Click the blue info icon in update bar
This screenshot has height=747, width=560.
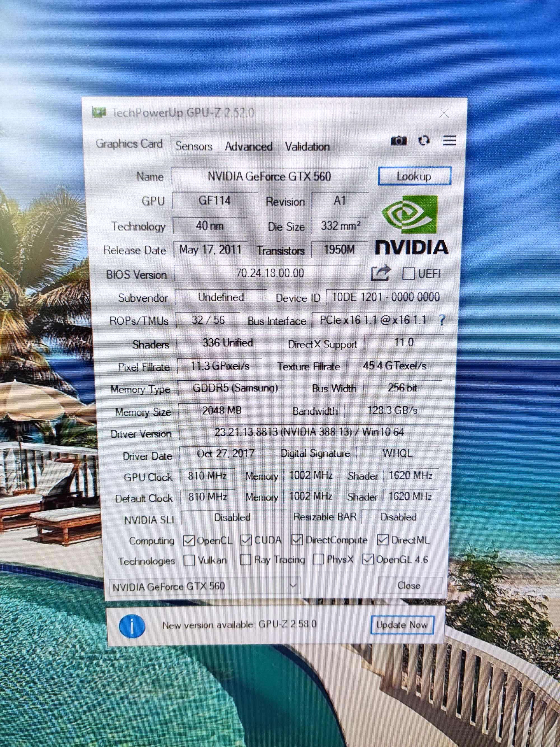pos(132,626)
